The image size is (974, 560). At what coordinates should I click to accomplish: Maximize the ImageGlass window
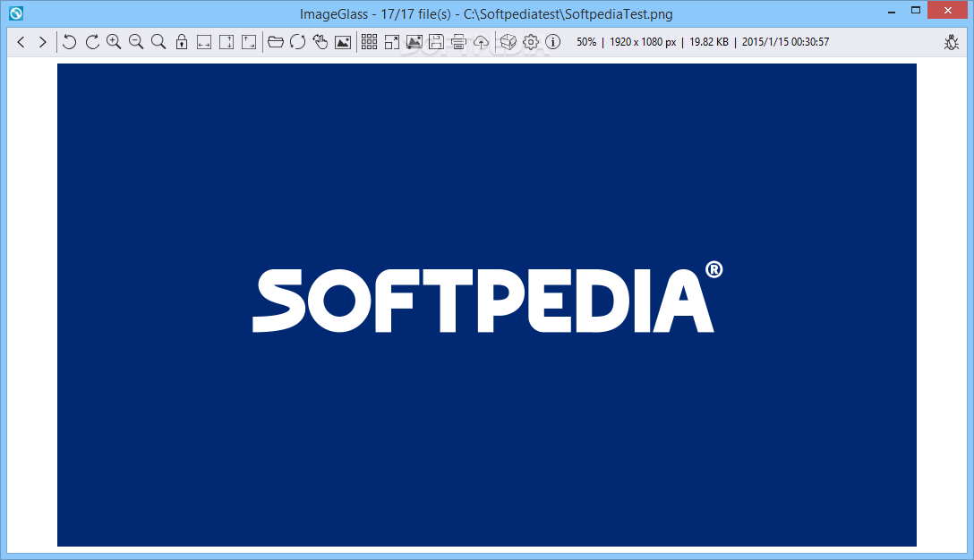pyautogui.click(x=916, y=11)
